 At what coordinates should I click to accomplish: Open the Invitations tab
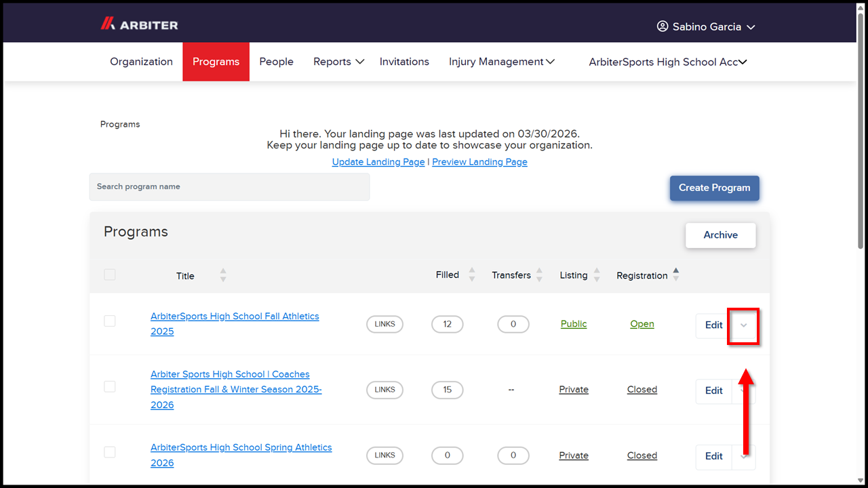[404, 62]
